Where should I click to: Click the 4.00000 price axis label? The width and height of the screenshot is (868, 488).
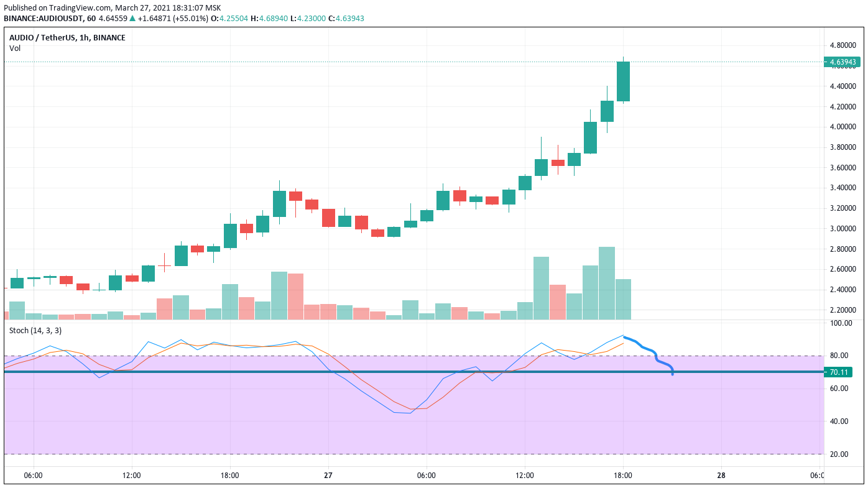(843, 127)
